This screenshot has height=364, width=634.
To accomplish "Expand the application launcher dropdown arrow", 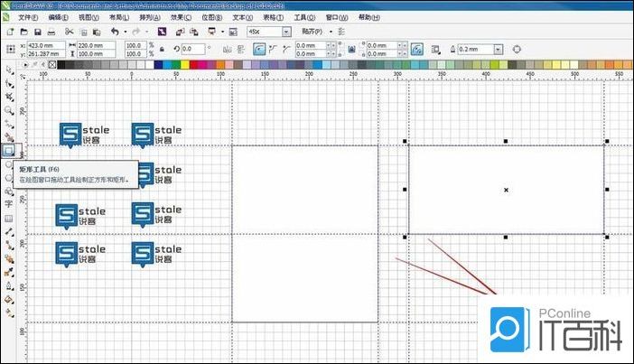I will (x=222, y=32).
